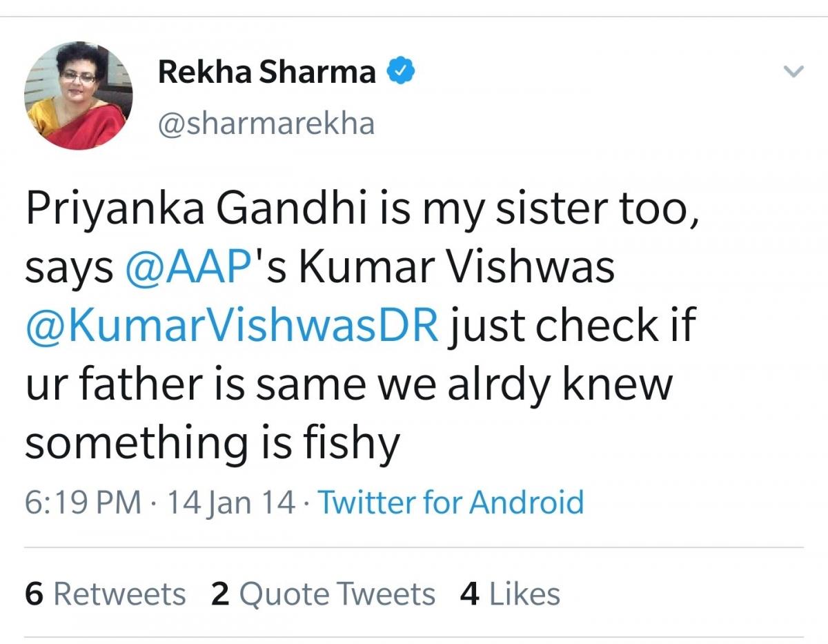Click the bold number 2 before Quote Tweets
828x644 pixels.
tap(220, 594)
